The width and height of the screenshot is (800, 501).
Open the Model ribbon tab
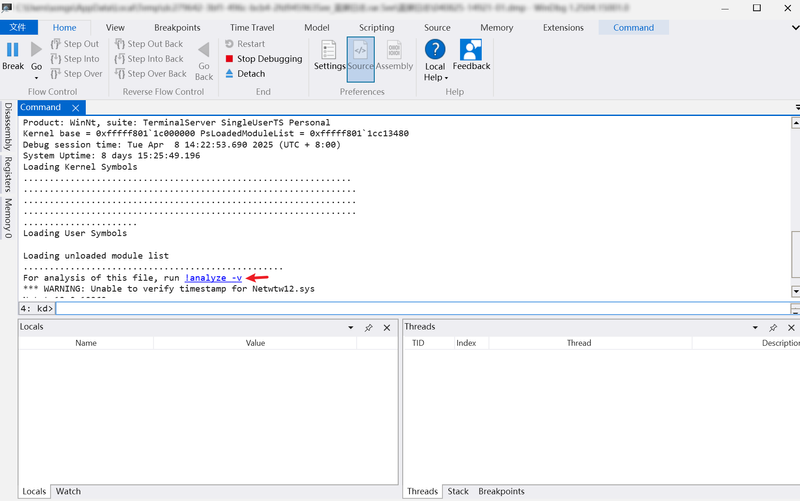pyautogui.click(x=316, y=28)
